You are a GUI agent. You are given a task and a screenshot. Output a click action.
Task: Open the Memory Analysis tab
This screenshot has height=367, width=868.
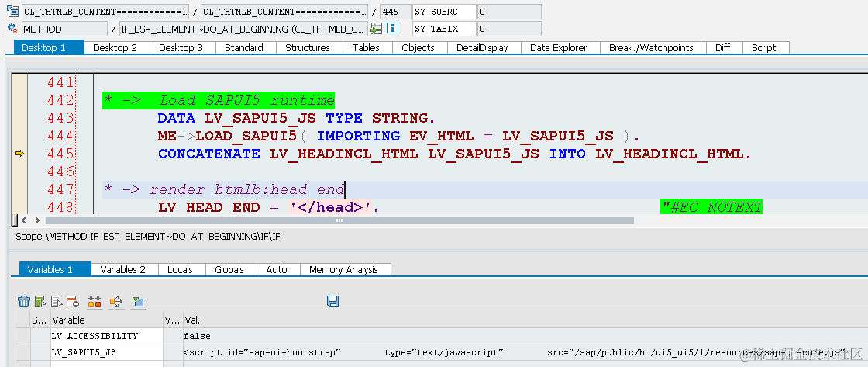coord(344,269)
